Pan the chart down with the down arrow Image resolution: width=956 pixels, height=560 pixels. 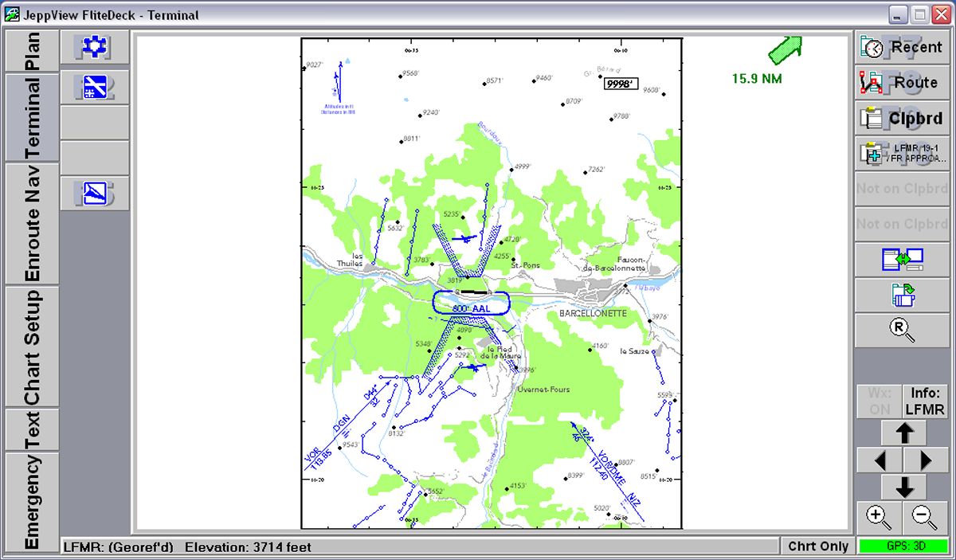click(x=903, y=487)
